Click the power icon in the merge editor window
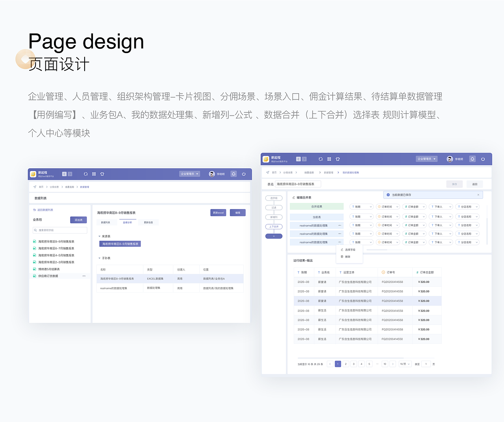The width and height of the screenshot is (504, 422). pyautogui.click(x=483, y=159)
